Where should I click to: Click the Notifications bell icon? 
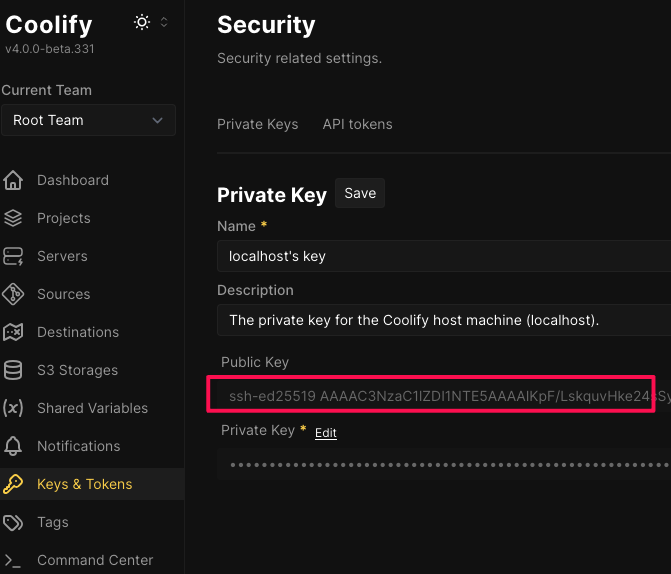[13, 446]
